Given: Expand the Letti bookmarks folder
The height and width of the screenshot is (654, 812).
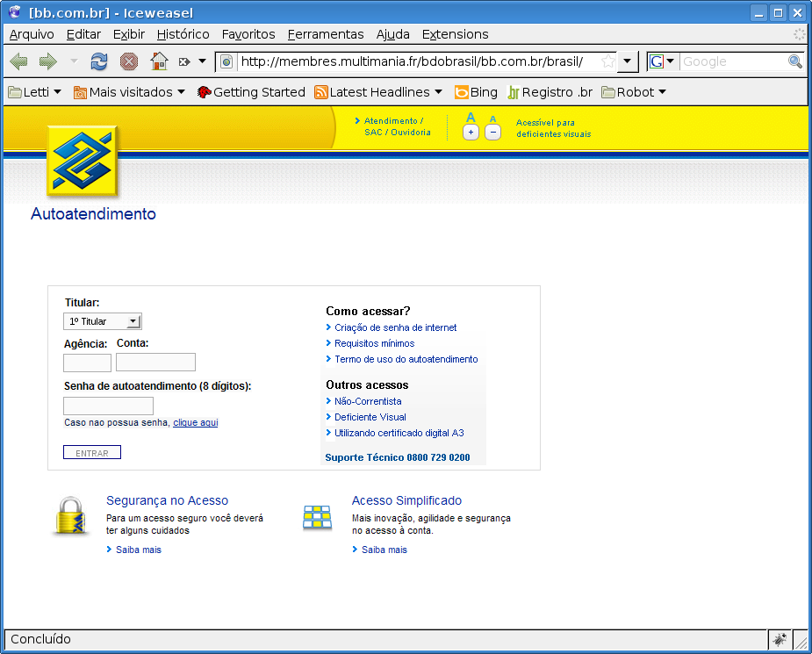Looking at the screenshot, I should (35, 92).
